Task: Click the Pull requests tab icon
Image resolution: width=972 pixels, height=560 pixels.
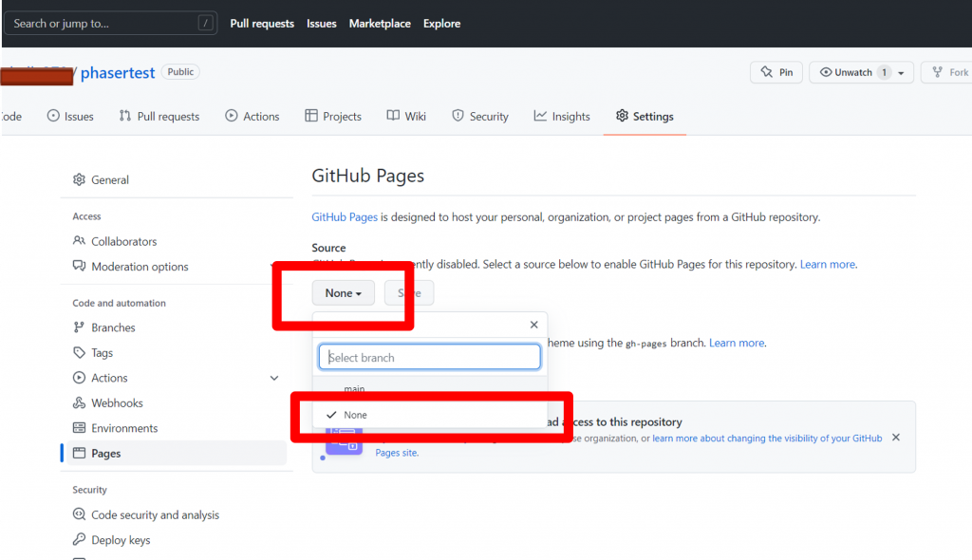Action: click(x=124, y=116)
